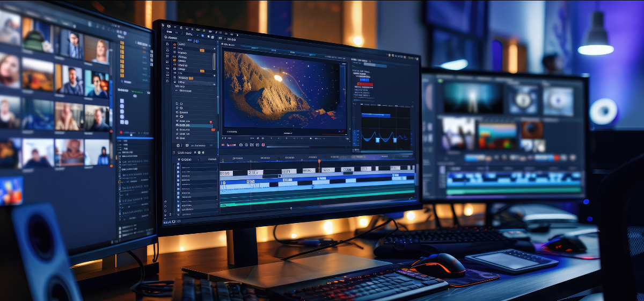Click the red highlighted button in the inspector
The height and width of the screenshot is (301, 644).
[x=364, y=84]
